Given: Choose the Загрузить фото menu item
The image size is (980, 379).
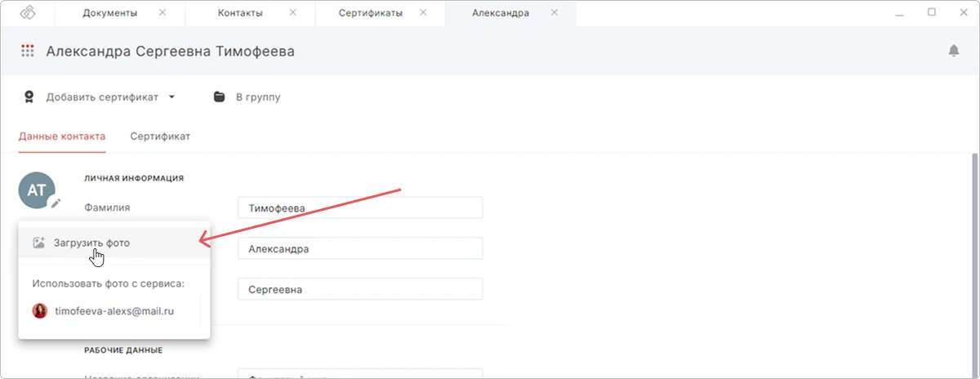Looking at the screenshot, I should [x=114, y=243].
